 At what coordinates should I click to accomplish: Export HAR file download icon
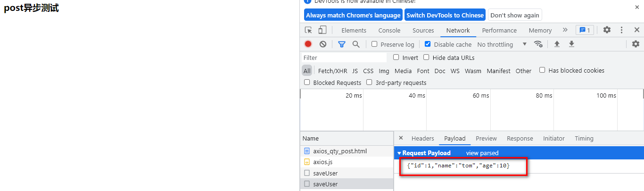(x=571, y=44)
